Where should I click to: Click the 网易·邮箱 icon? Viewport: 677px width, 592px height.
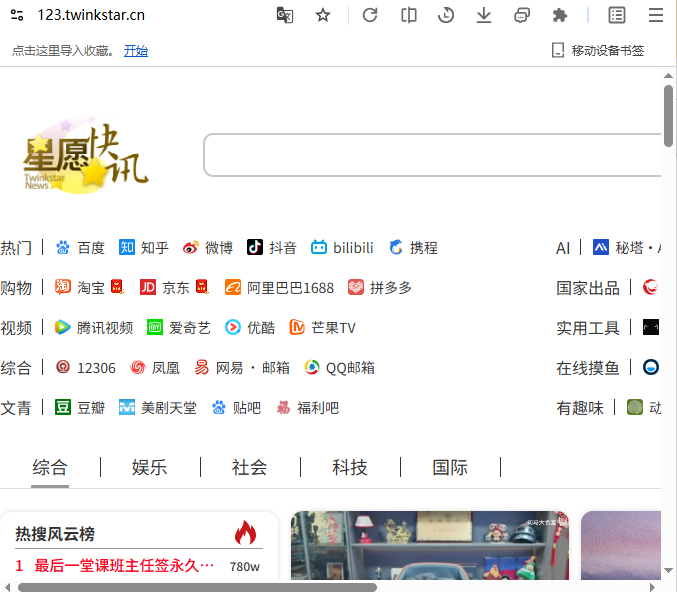pyautogui.click(x=202, y=367)
